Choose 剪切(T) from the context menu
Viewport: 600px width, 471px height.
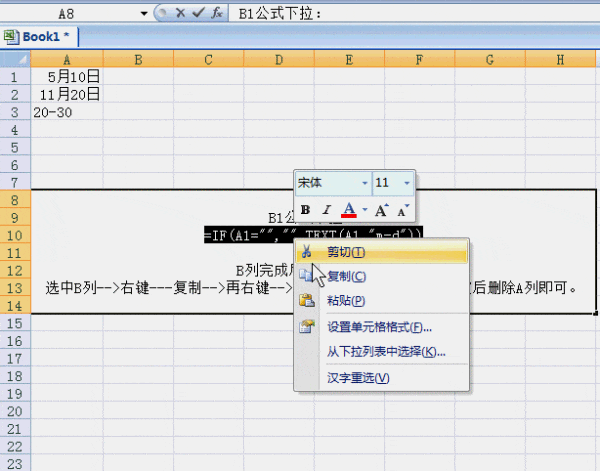382,252
